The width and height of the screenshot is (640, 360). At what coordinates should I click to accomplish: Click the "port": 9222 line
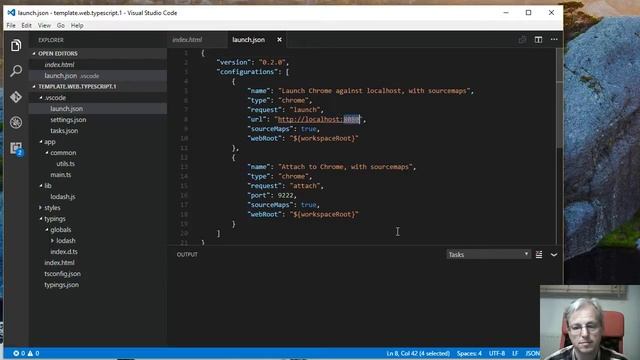[x=271, y=195]
